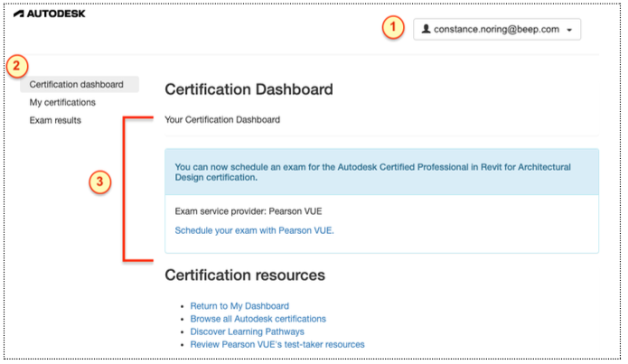Click the Your Certification Dashboard subtitle
628x364 pixels.
click(x=222, y=119)
